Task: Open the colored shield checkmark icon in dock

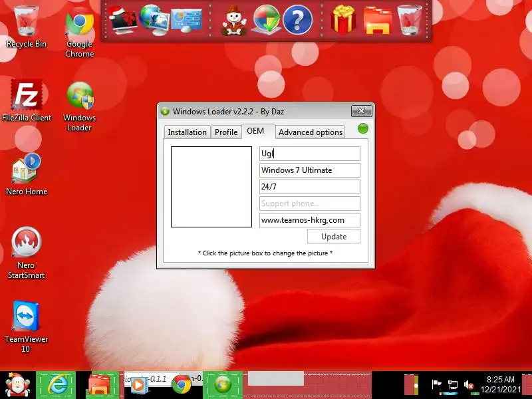Action: click(267, 20)
